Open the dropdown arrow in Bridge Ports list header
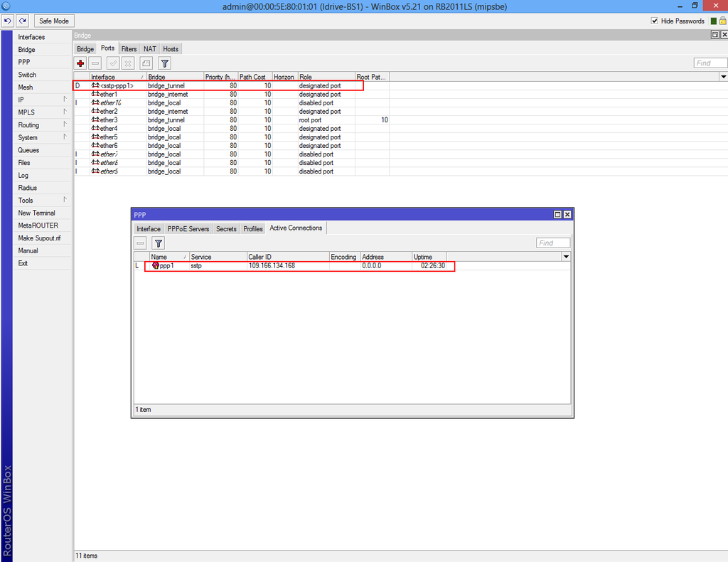 coord(723,76)
